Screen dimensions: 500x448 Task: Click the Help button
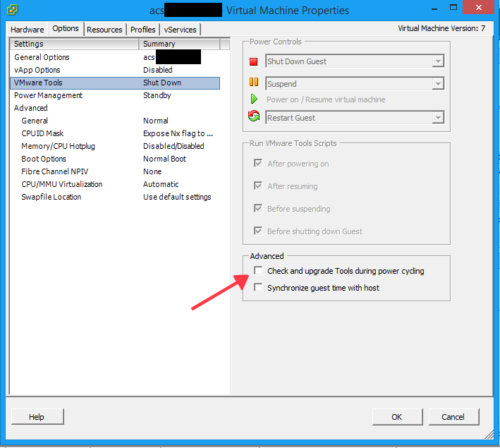click(x=37, y=417)
